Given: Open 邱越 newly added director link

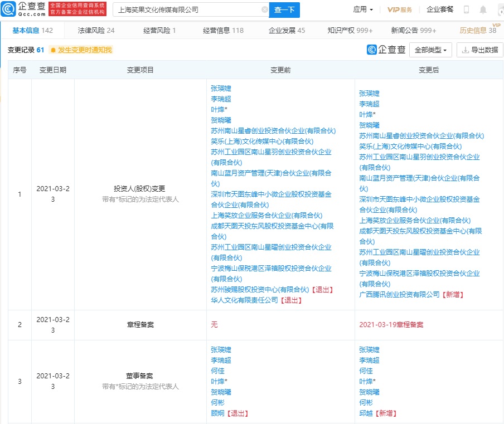Looking at the screenshot, I should [x=366, y=413].
